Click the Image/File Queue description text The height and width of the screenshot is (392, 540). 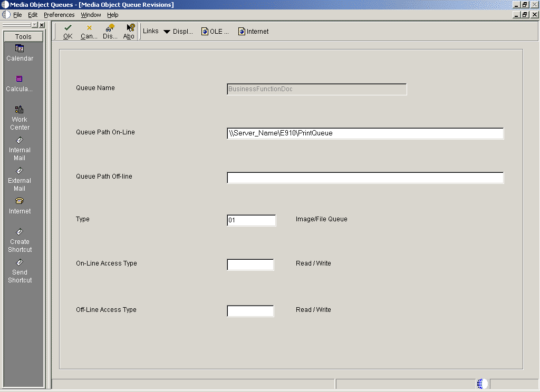[321, 219]
